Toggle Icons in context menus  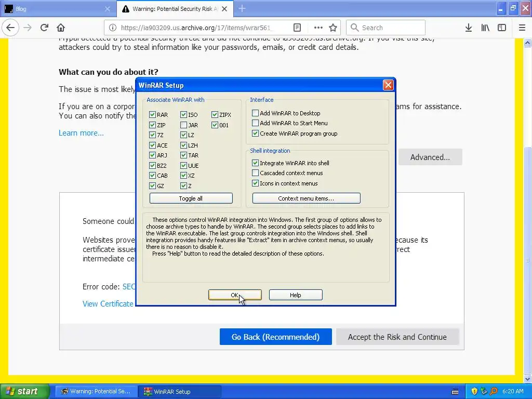click(x=255, y=183)
